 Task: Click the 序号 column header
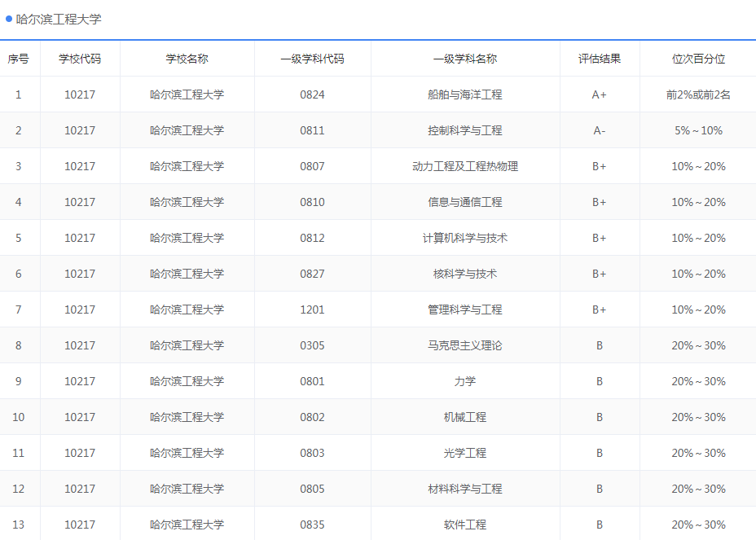click(x=20, y=58)
